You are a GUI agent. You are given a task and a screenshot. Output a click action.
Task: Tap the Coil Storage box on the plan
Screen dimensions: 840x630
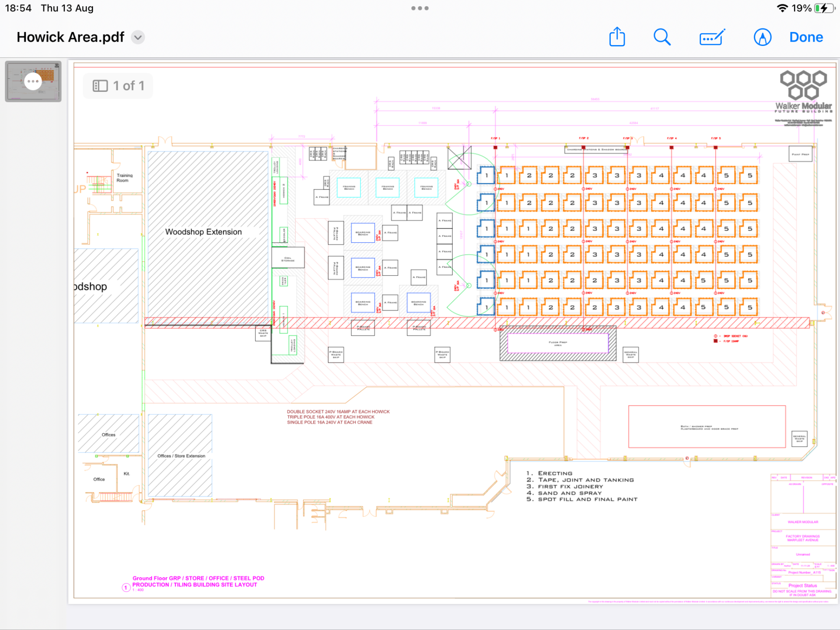pyautogui.click(x=288, y=258)
